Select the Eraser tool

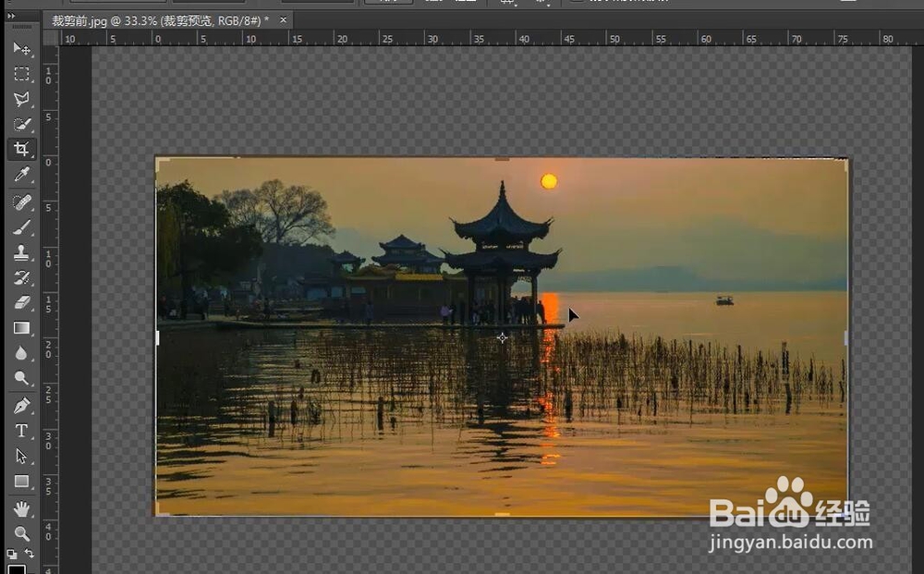coord(21,303)
